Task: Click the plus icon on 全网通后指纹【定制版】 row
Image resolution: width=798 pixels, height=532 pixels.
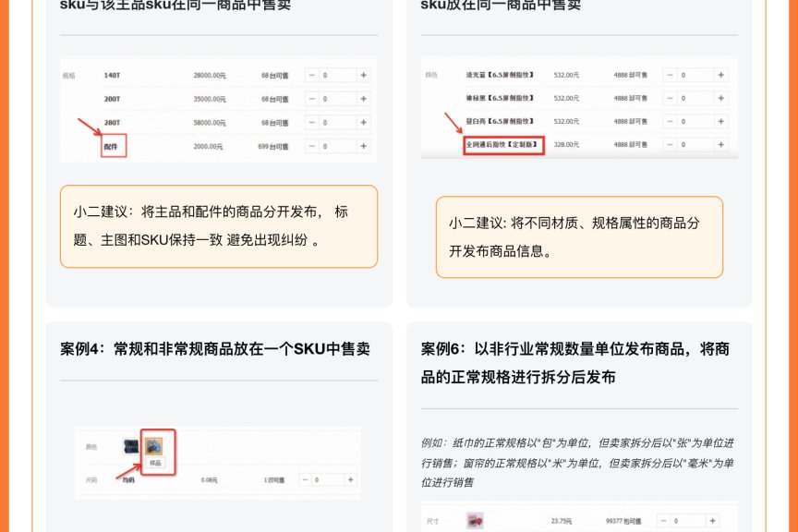Action: pos(722,144)
